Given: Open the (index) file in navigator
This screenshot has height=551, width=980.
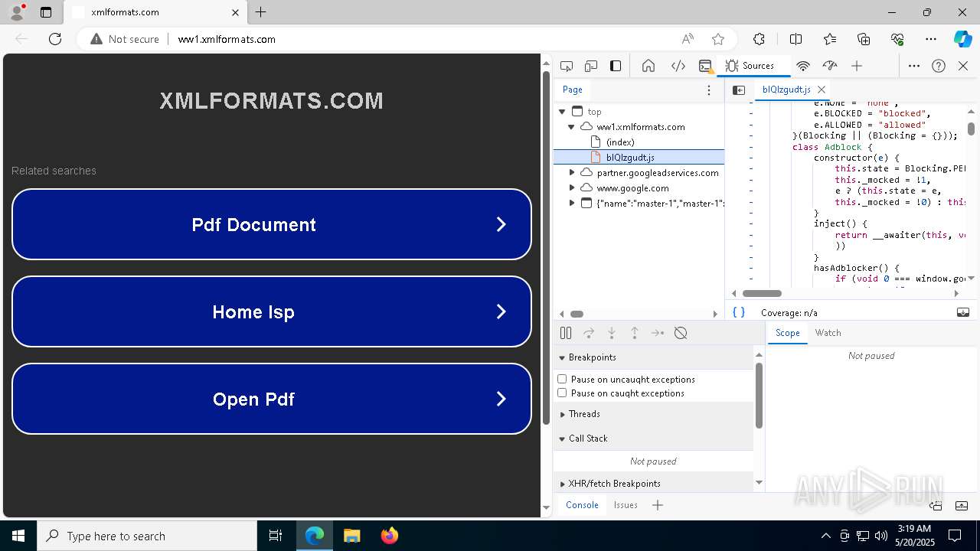Looking at the screenshot, I should [x=620, y=142].
